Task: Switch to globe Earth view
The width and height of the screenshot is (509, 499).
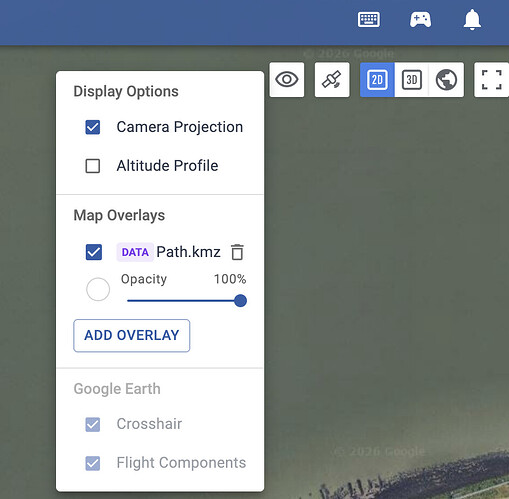Action: 446,80
